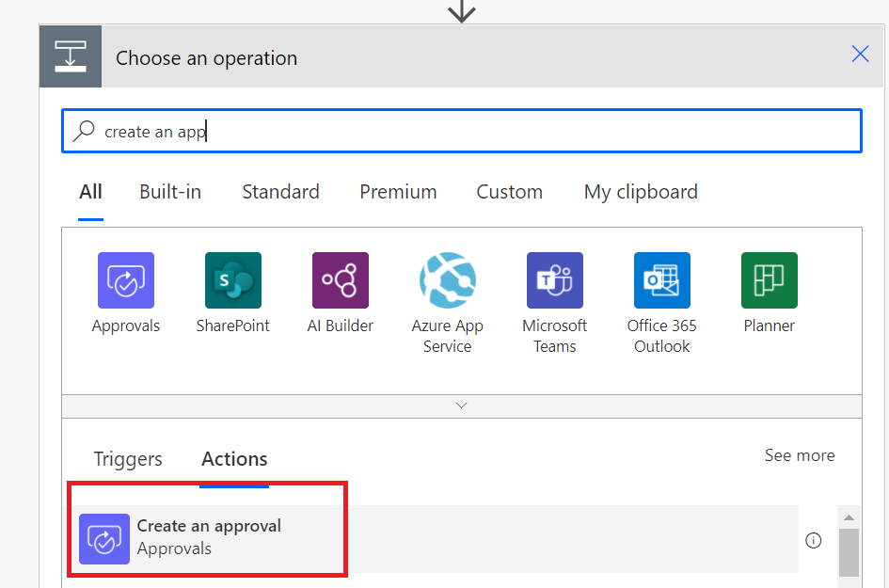Switch to the Premium tab
Image resolution: width=889 pixels, height=588 pixels.
pyautogui.click(x=398, y=192)
